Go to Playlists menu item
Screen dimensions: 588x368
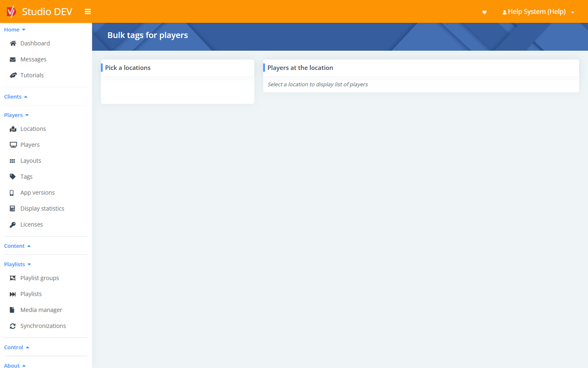click(31, 294)
